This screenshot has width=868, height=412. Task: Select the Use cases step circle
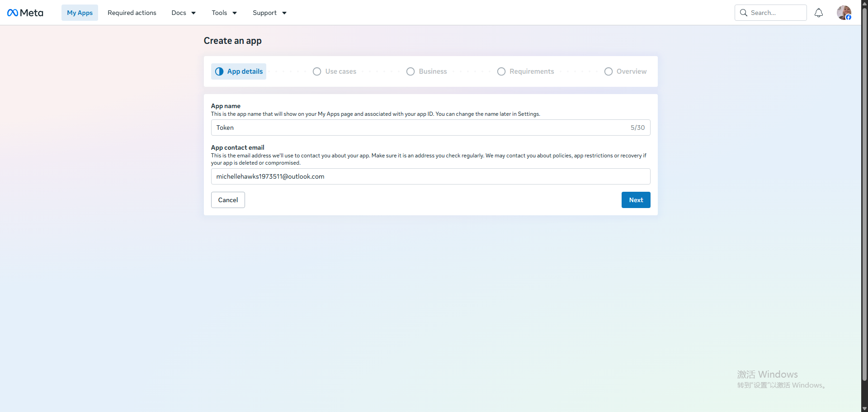coord(317,71)
